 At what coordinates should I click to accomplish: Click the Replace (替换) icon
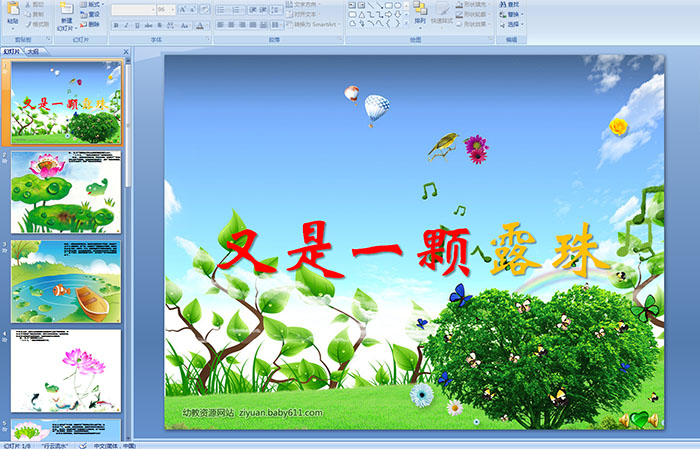512,14
